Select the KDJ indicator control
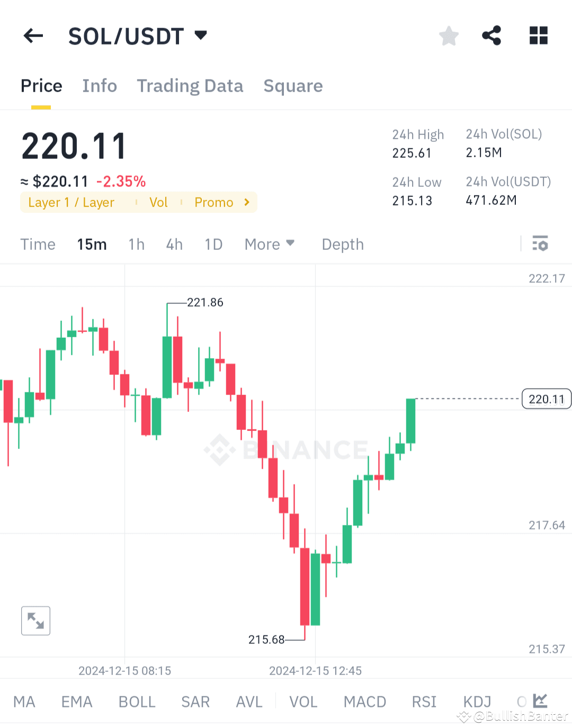The height and width of the screenshot is (728, 572). pos(476,701)
